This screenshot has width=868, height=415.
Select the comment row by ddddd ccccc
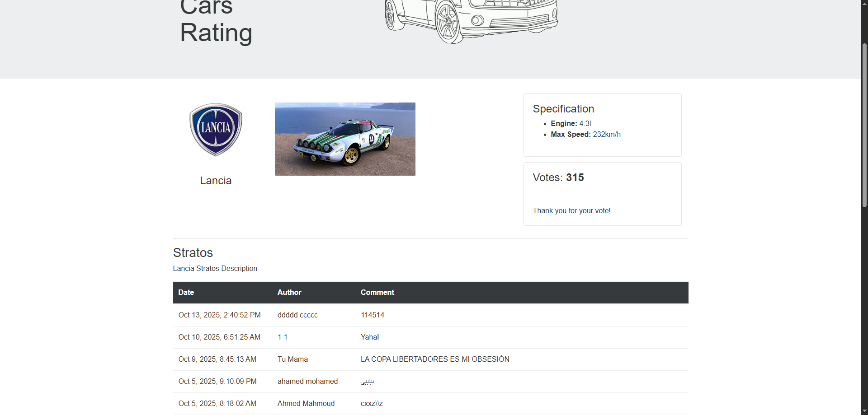pyautogui.click(x=430, y=315)
